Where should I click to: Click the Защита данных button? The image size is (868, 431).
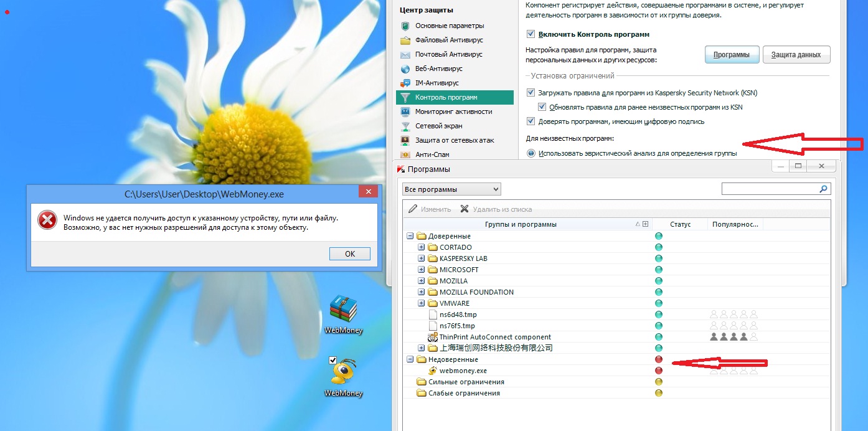point(796,55)
